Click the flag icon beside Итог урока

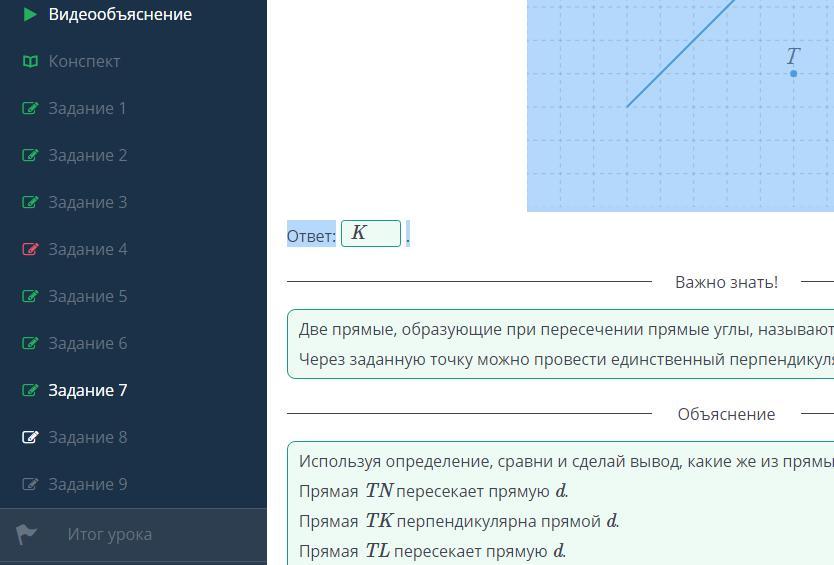coord(26,534)
